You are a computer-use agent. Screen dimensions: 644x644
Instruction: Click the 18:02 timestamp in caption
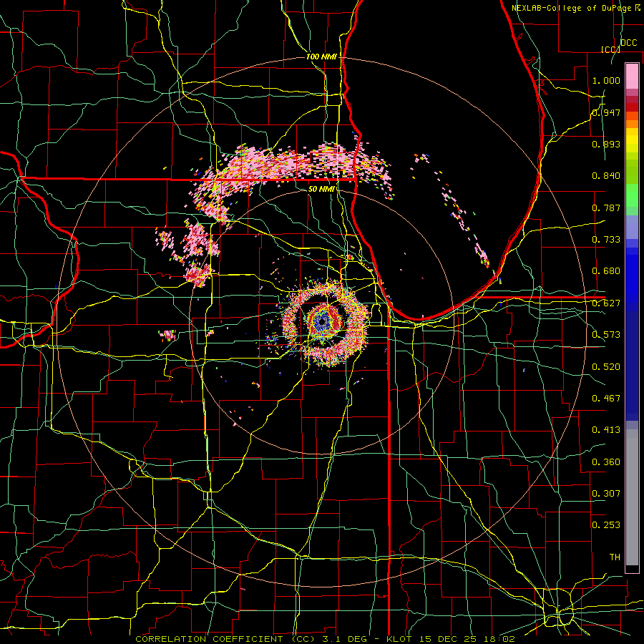pos(499,639)
